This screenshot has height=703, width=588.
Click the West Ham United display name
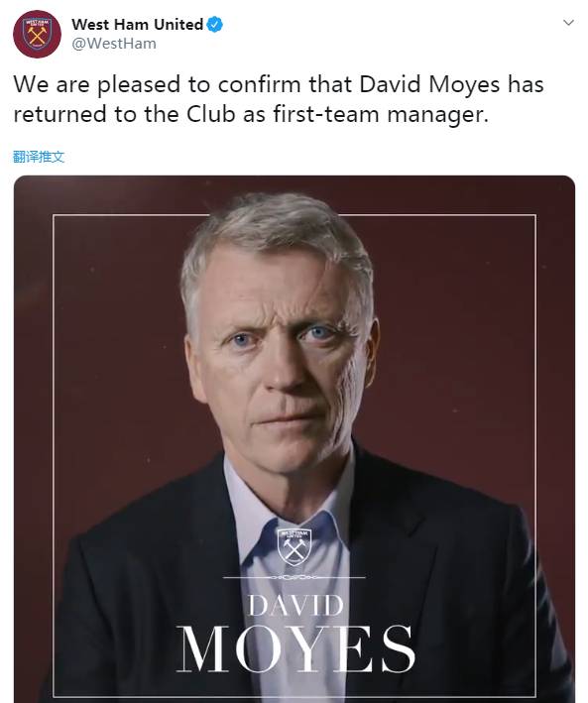tap(137, 24)
